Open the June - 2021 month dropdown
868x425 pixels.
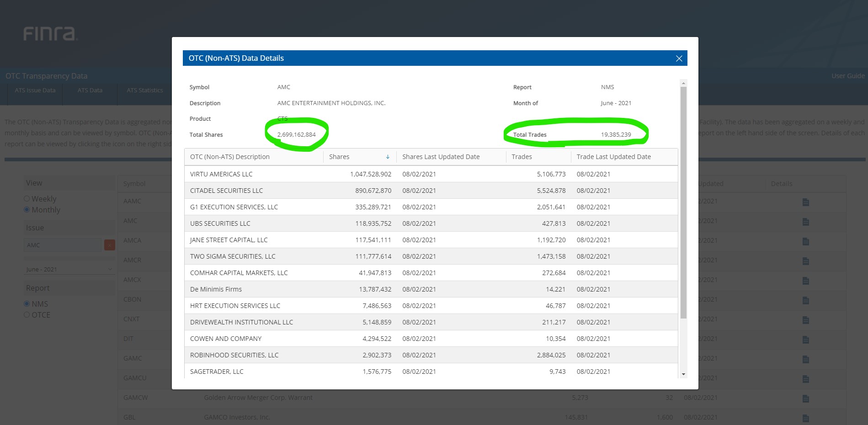69,269
